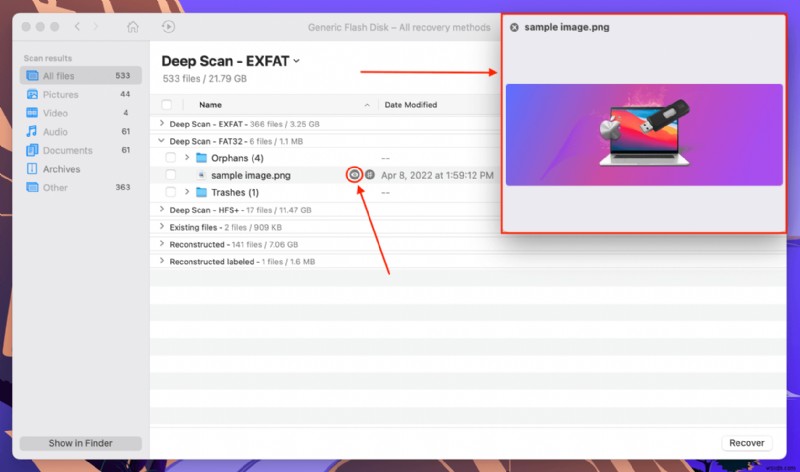Expand the Trashes (1) folder
This screenshot has width=800, height=472.
click(187, 192)
